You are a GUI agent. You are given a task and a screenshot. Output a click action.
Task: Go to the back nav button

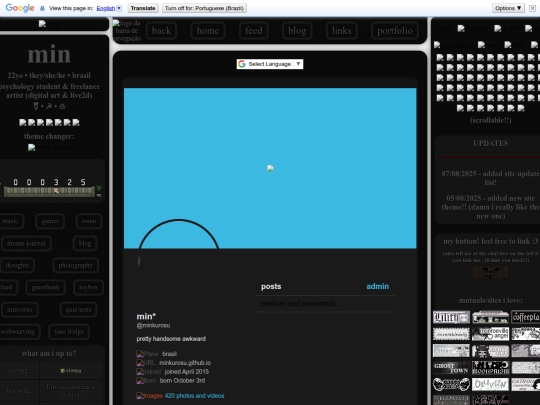[161, 31]
